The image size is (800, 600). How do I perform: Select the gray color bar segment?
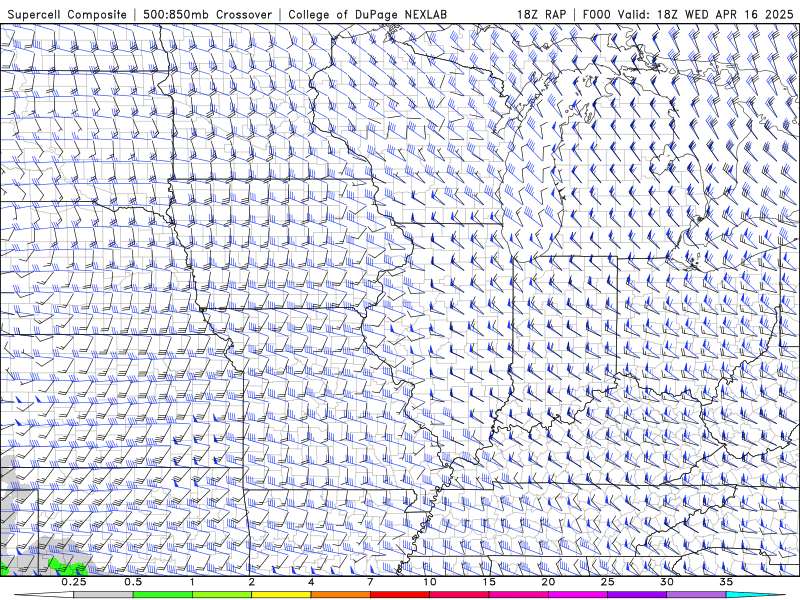[103, 595]
